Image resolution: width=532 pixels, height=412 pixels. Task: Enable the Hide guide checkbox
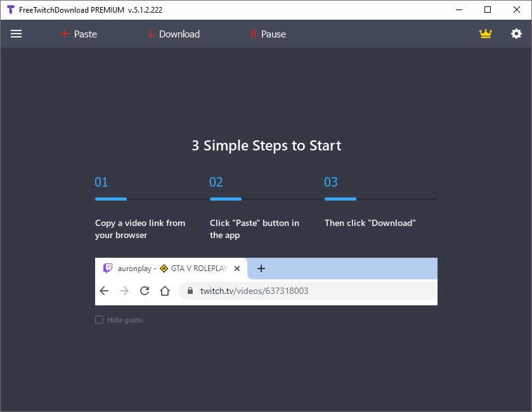tap(99, 319)
